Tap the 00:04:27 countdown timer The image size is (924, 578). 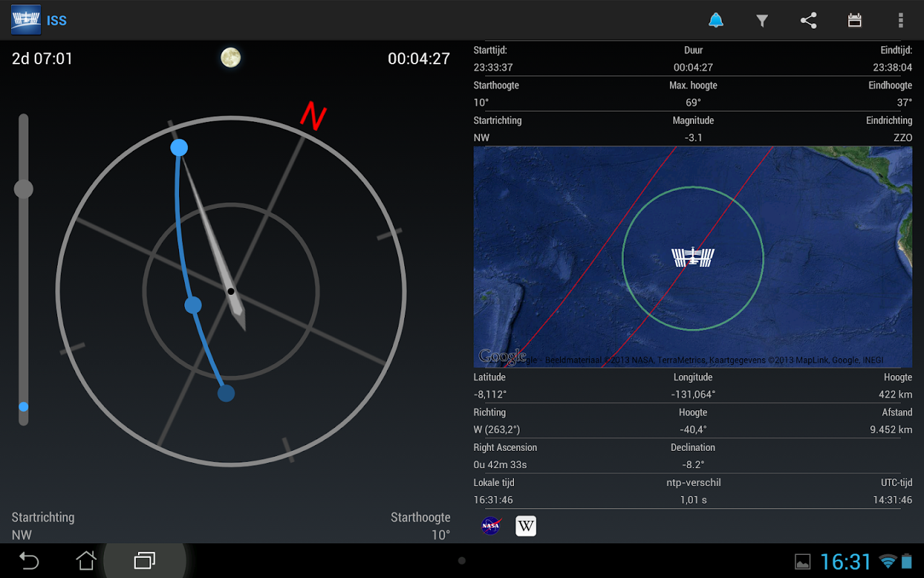pyautogui.click(x=418, y=58)
